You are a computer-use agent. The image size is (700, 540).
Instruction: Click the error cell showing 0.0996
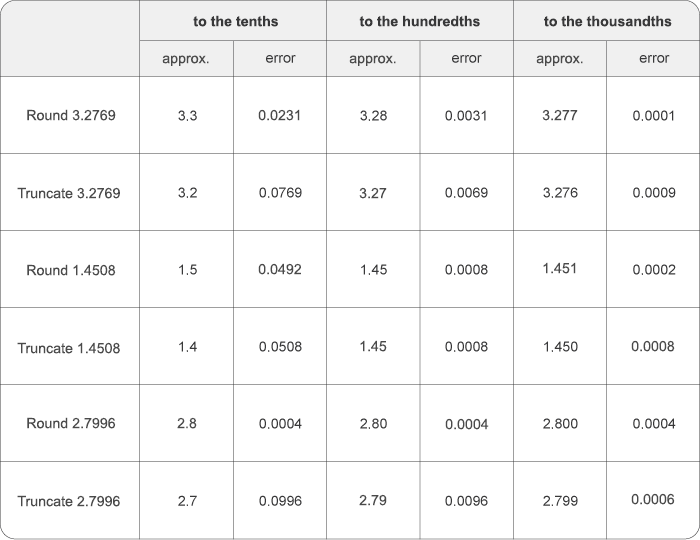tap(280, 501)
